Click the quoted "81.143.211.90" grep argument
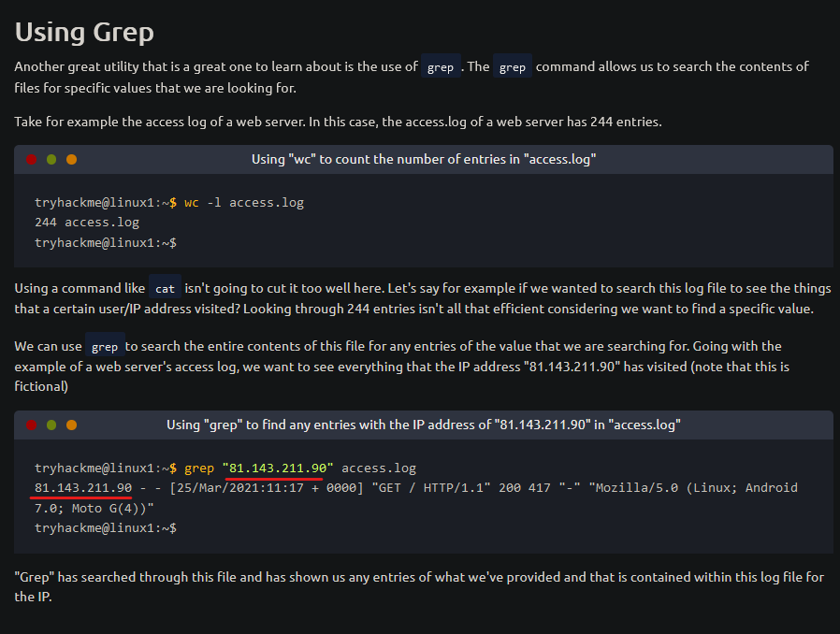Image resolution: width=840 pixels, height=634 pixels. [x=278, y=468]
